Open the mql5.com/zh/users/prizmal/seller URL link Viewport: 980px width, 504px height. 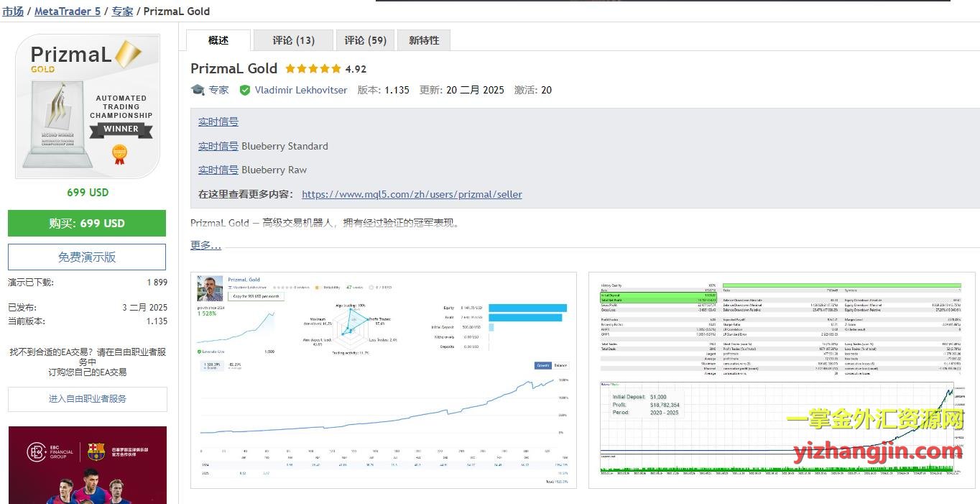click(412, 194)
